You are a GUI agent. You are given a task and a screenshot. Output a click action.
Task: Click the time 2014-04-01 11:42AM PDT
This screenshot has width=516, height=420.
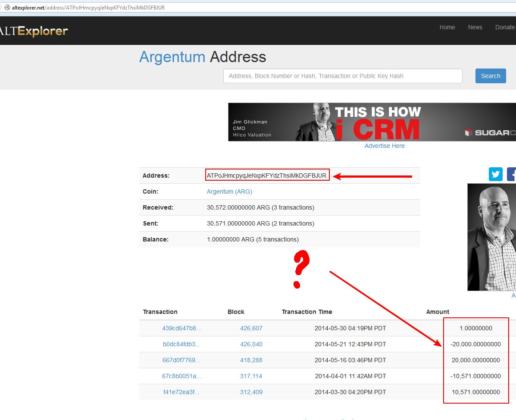(x=350, y=376)
